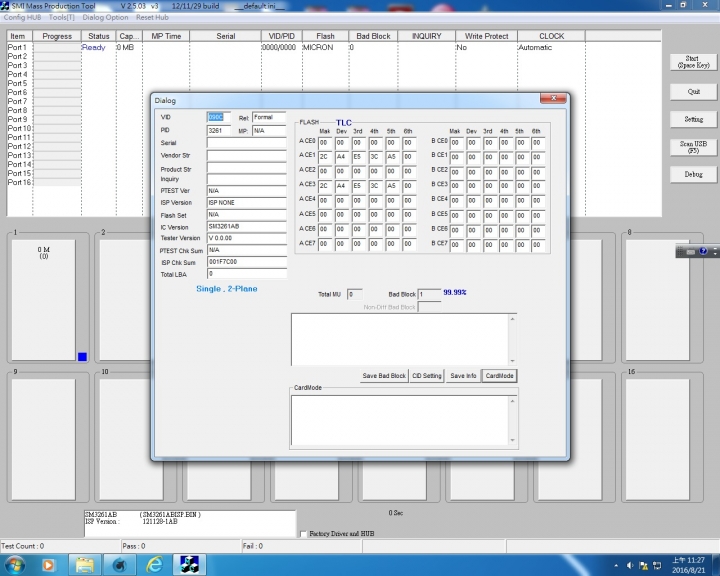Open the Reset Hub menu
Image resolution: width=720 pixels, height=576 pixels.
click(152, 17)
